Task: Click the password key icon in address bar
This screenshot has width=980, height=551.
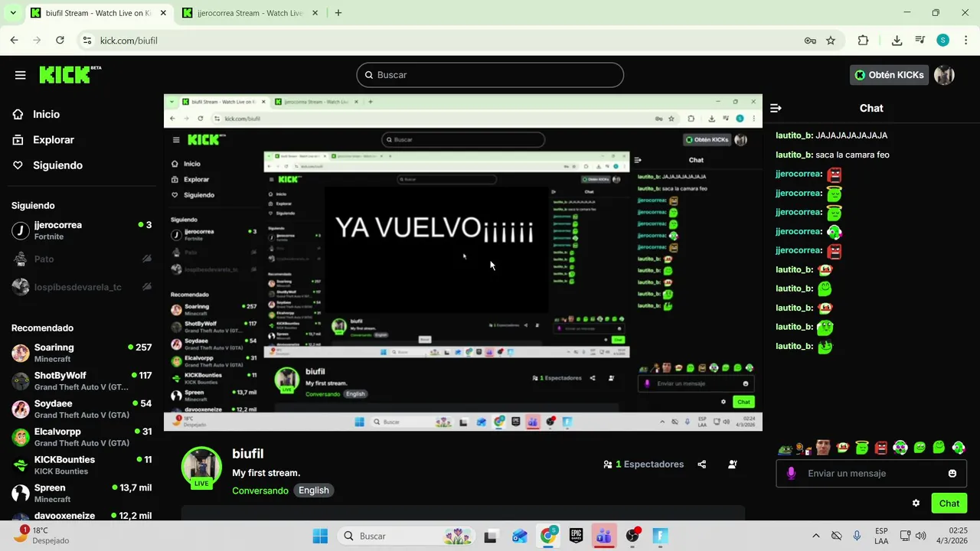Action: (x=810, y=41)
